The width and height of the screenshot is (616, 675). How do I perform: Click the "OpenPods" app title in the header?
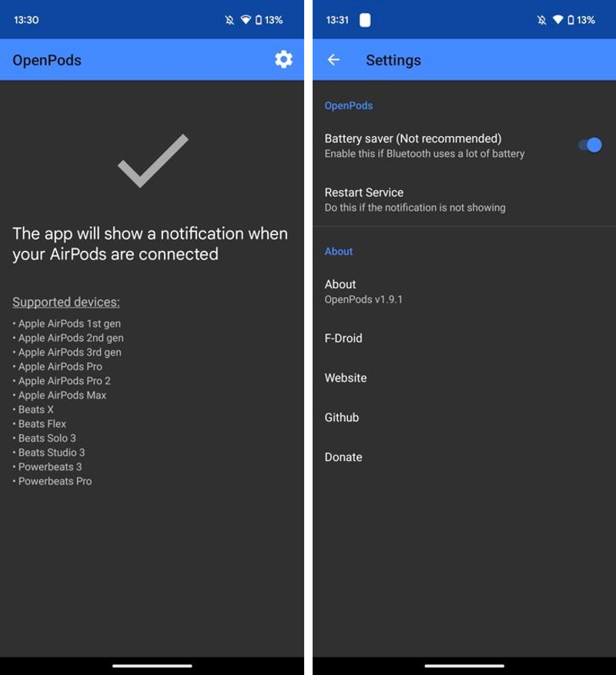[x=46, y=60]
